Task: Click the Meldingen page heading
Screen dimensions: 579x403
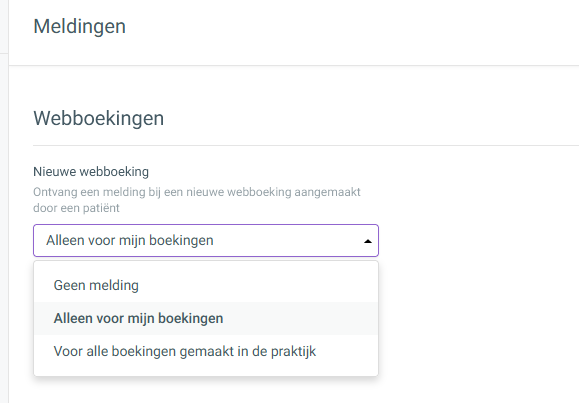Action: coord(79,27)
